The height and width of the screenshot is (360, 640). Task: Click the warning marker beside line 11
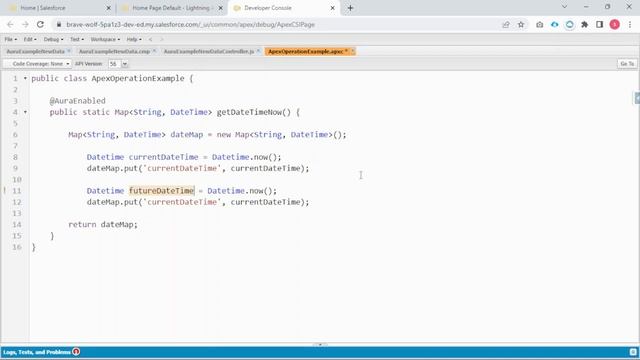pos(4,190)
